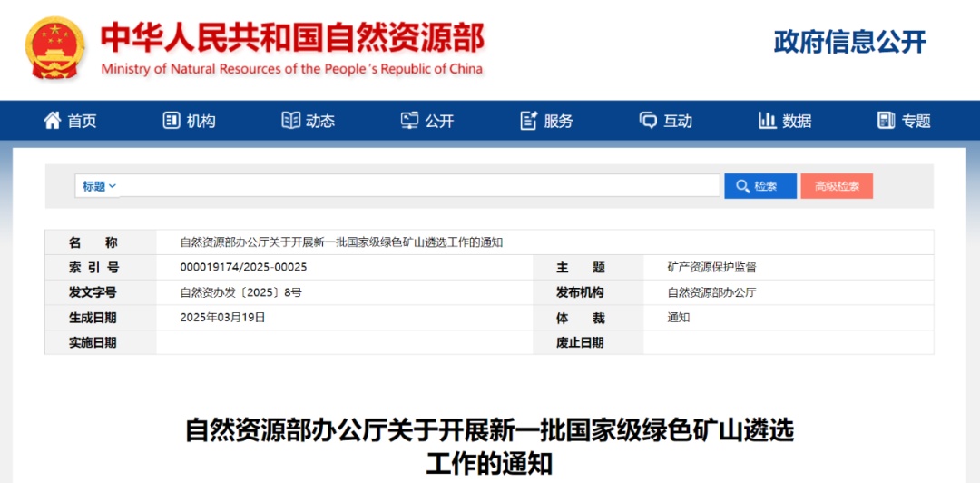Select the 互动 menu label
The image size is (980, 483).
click(678, 121)
